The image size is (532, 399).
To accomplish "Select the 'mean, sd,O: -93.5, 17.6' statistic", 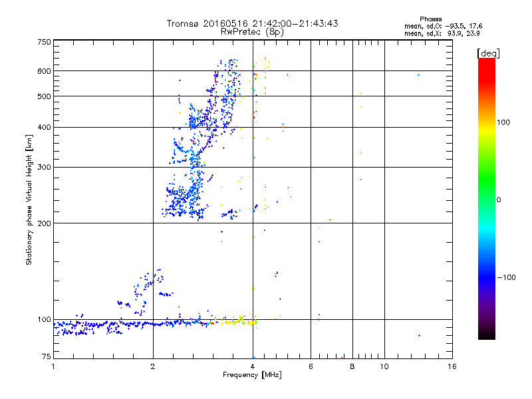I will (443, 27).
